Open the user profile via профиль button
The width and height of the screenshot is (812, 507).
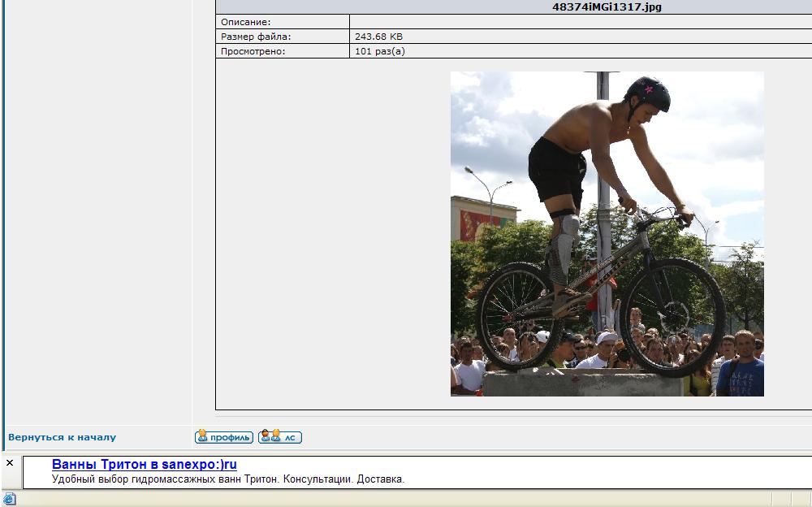pyautogui.click(x=224, y=437)
